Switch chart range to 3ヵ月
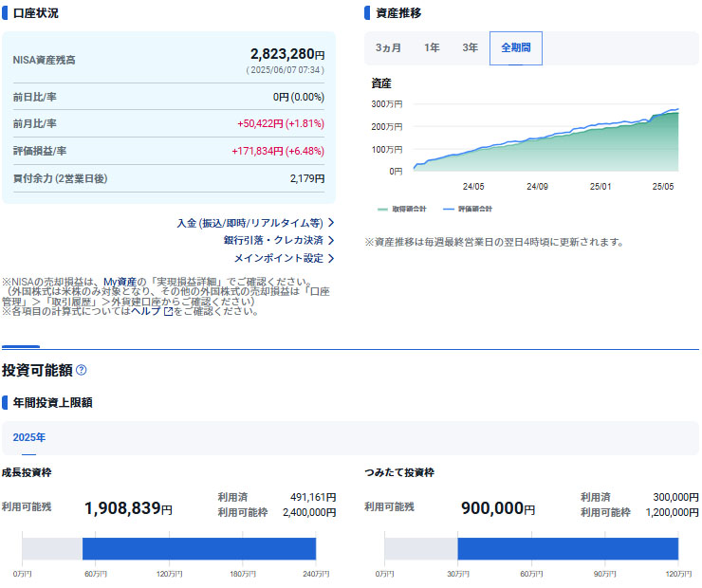 (x=388, y=47)
